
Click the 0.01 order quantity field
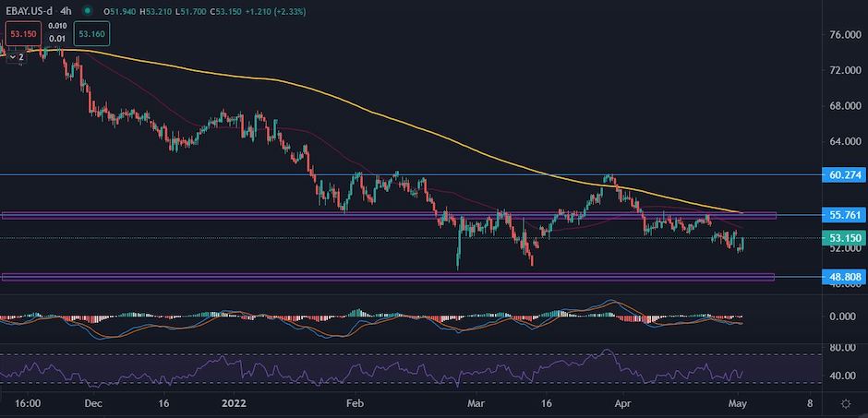(56, 39)
